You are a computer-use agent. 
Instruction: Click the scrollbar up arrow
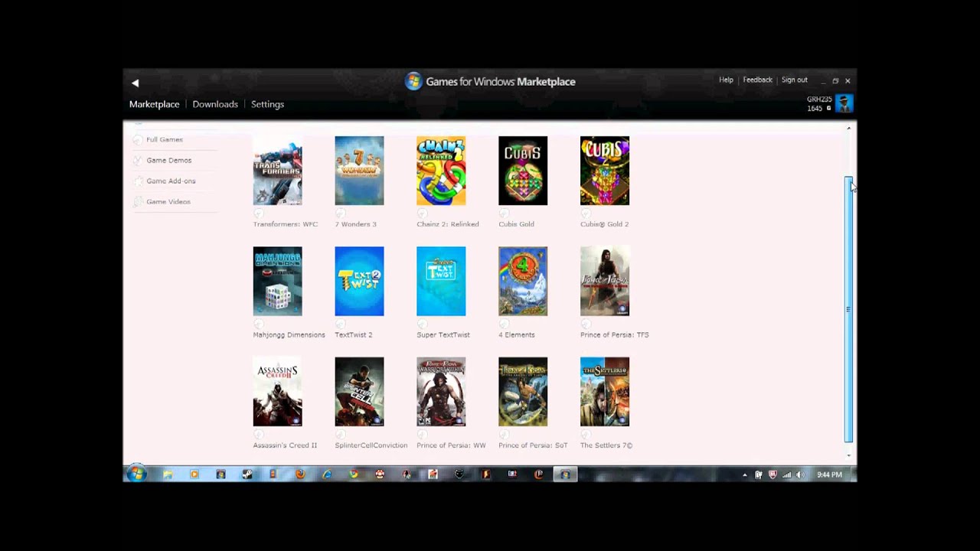[x=848, y=128]
